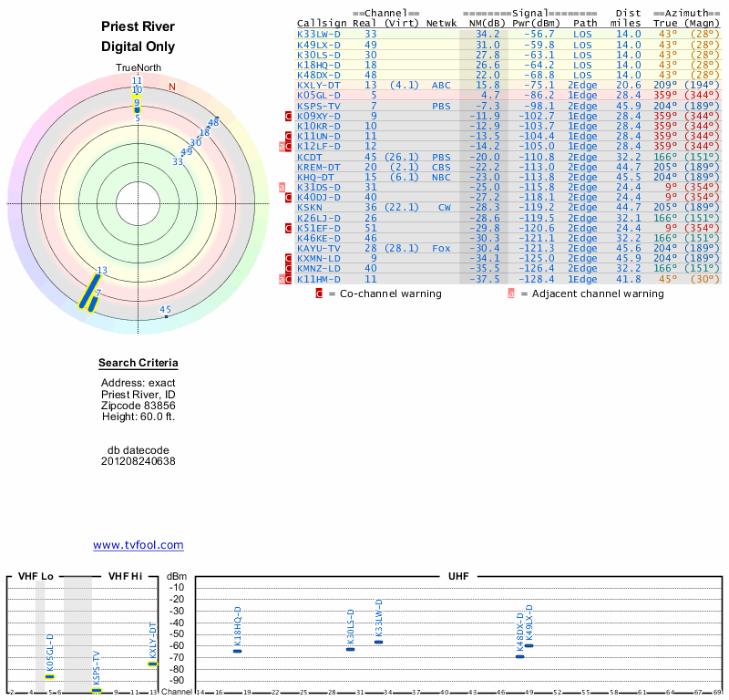Image resolution: width=729 pixels, height=700 pixels.
Task: Click the K05GL-D bar in VHF Lo chart
Action: [x=49, y=676]
